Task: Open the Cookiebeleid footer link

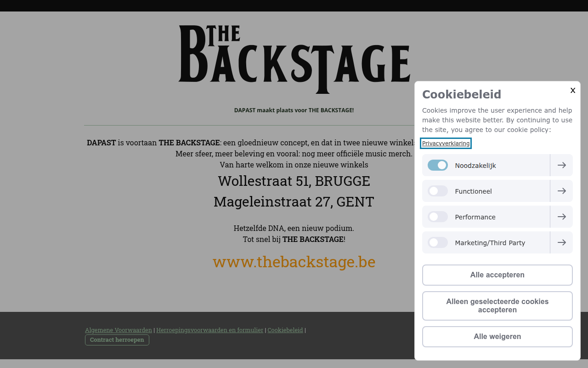Action: [x=285, y=330]
